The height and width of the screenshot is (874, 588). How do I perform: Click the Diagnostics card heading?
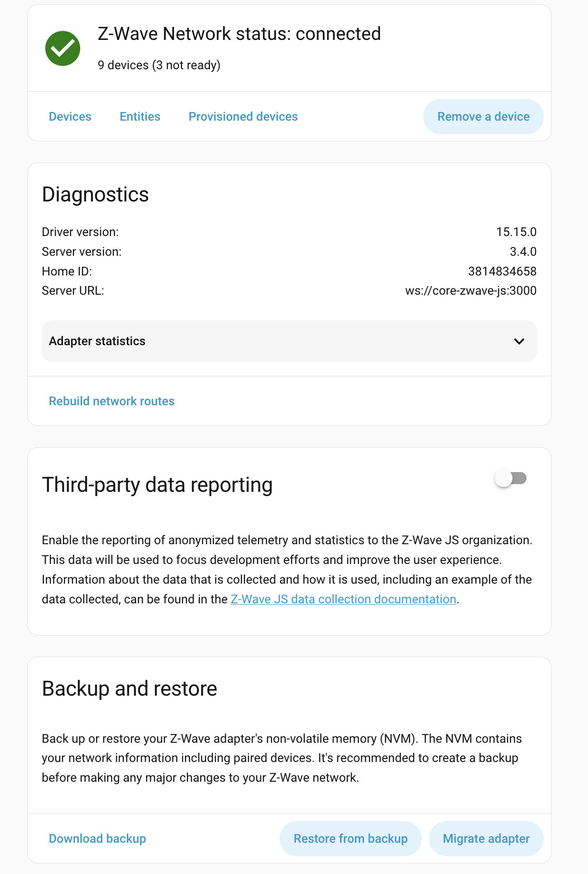coord(96,195)
